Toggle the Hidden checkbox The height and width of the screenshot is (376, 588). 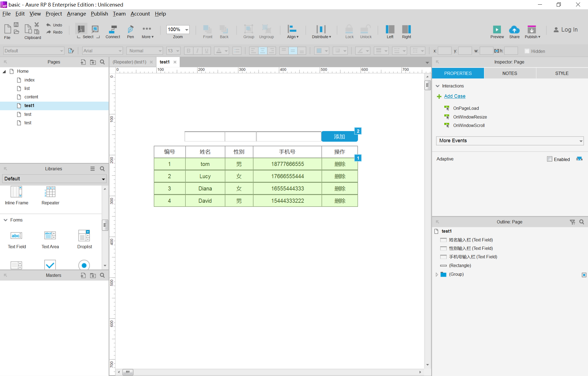[x=527, y=51]
